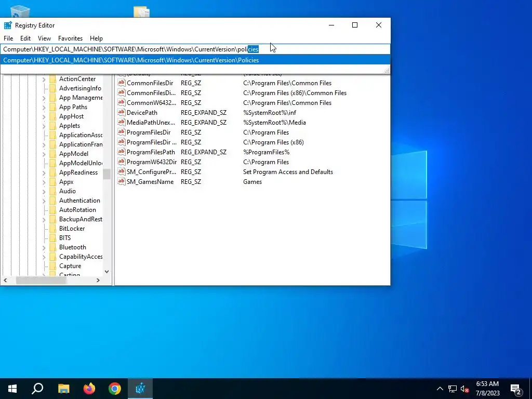Select the Capture folder icon
The image size is (532, 399).
pyautogui.click(x=52, y=266)
